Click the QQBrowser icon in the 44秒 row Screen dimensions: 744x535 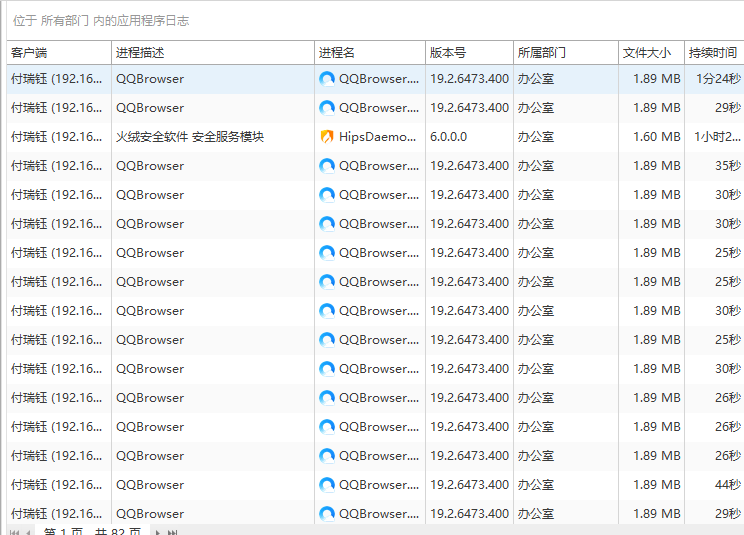(327, 485)
